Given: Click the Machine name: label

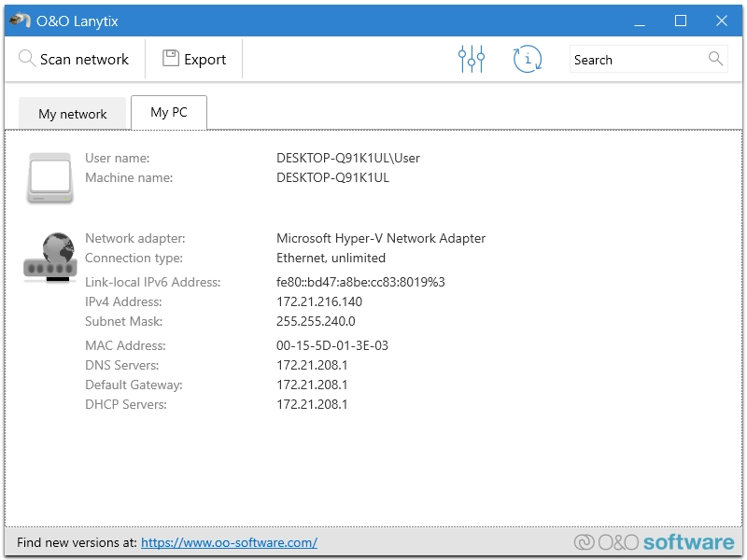Looking at the screenshot, I should (x=129, y=177).
